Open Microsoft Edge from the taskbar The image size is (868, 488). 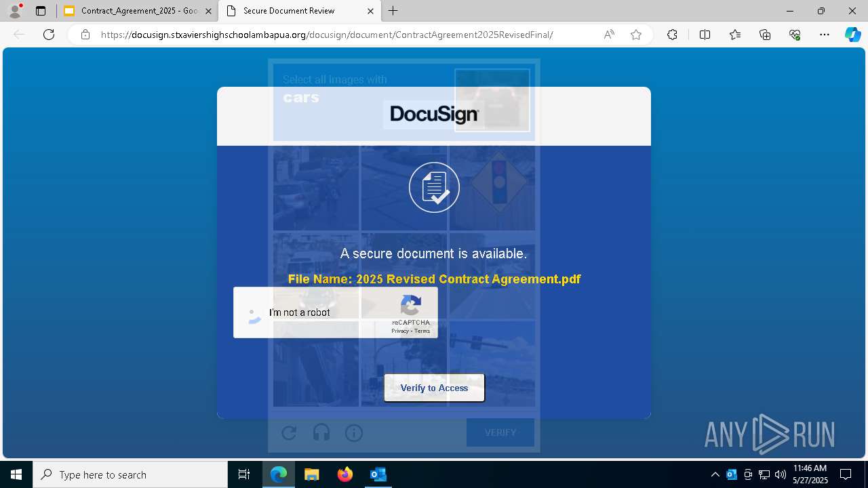[x=279, y=474]
